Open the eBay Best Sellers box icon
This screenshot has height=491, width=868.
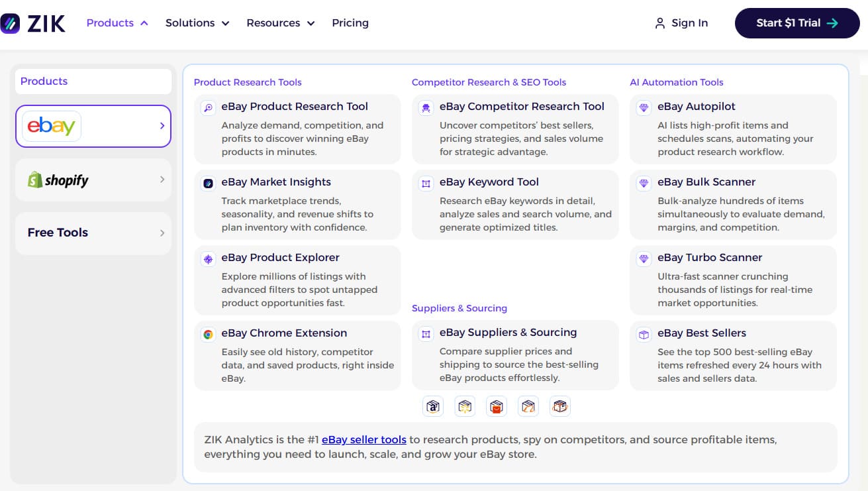pyautogui.click(x=644, y=334)
